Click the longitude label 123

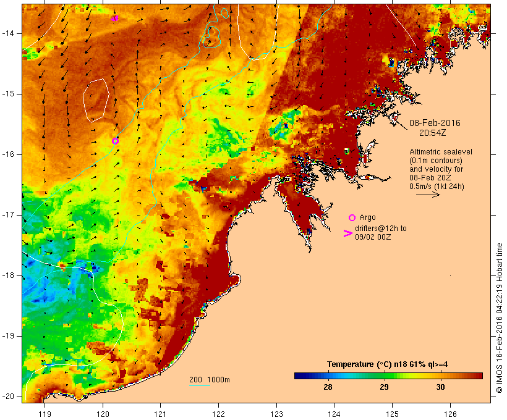coord(276,414)
